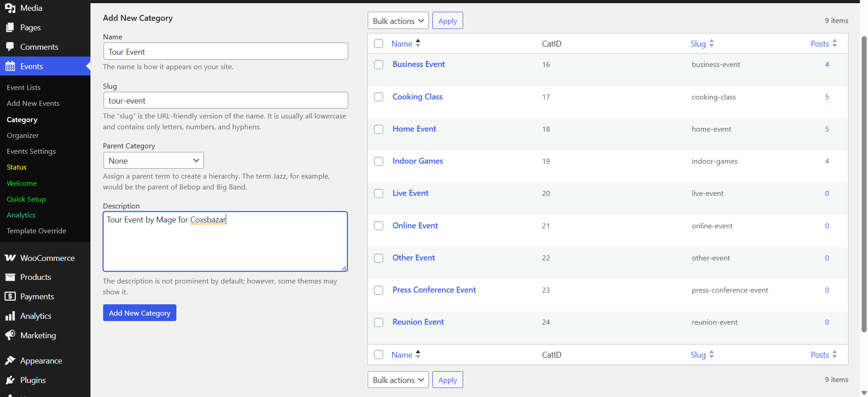Click the Add New Category button

(x=139, y=313)
